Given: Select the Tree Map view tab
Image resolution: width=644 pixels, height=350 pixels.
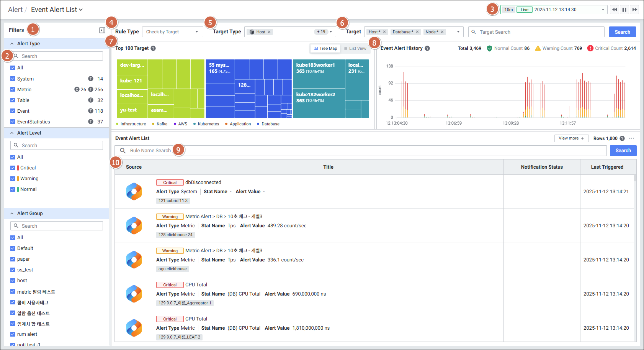Looking at the screenshot, I should [325, 48].
